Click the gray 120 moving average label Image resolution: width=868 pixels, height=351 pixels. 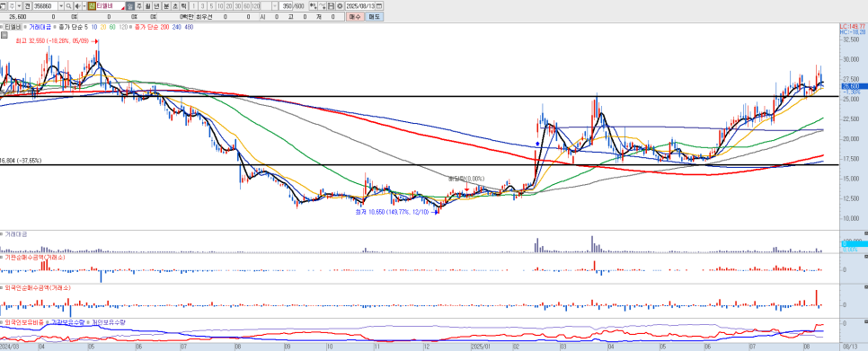[123, 27]
